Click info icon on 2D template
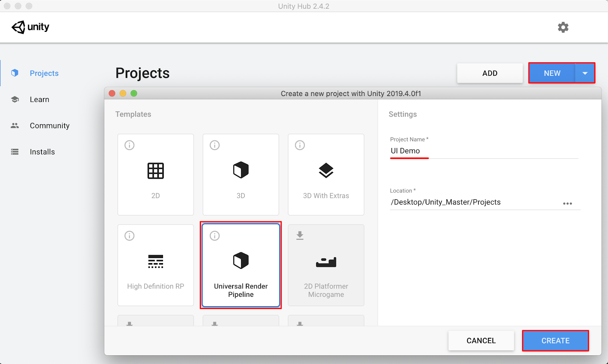 (130, 145)
